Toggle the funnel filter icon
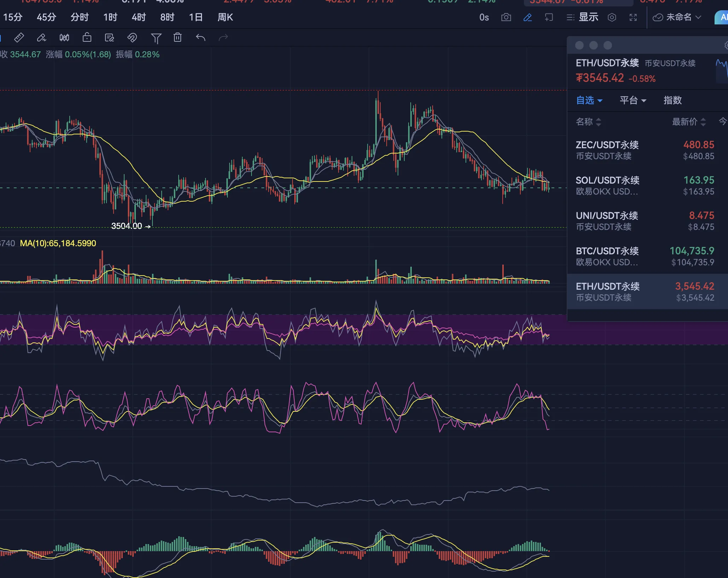The image size is (728, 578). 156,38
